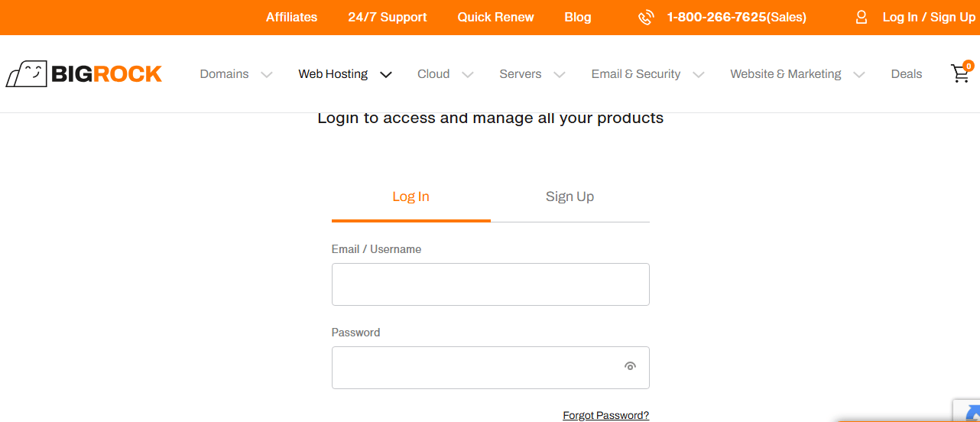Expand the Cloud dropdown chevron
This screenshot has height=422, width=980.
[468, 75]
